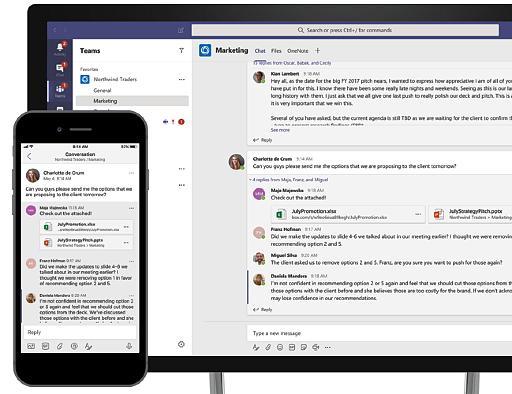Open Chat in the left rail
This screenshot has width=512, height=394.
point(60,70)
